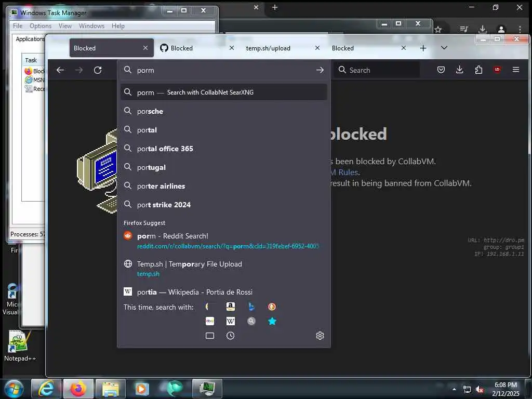Click the muted volume tray icon
Viewport: 532px width, 399px height.
(480, 390)
